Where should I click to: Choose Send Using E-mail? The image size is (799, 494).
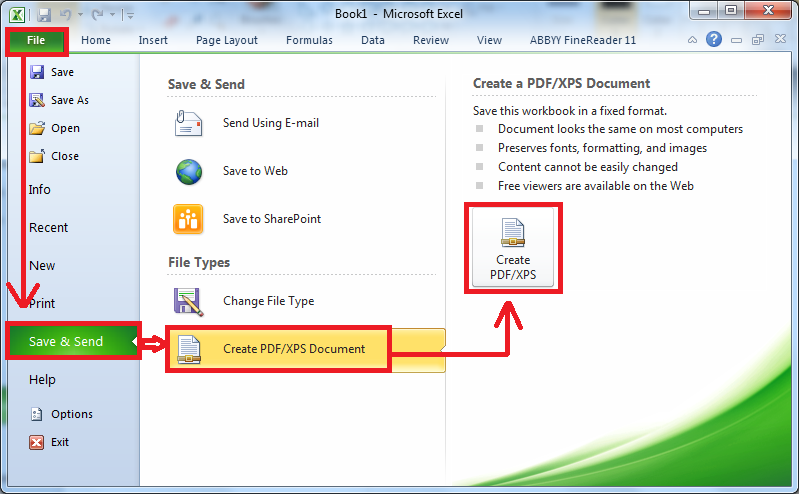[271, 123]
